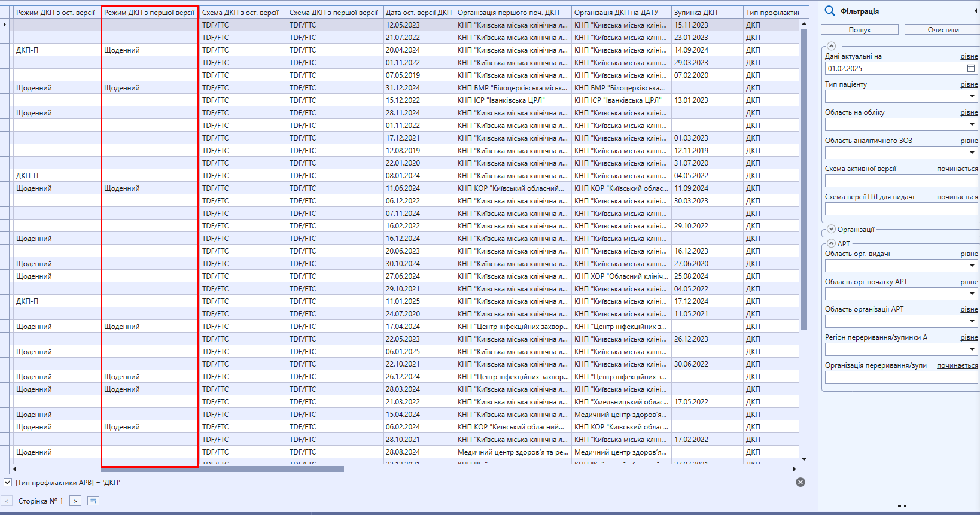Click the horizontal scrollbar right arrow

795,469
